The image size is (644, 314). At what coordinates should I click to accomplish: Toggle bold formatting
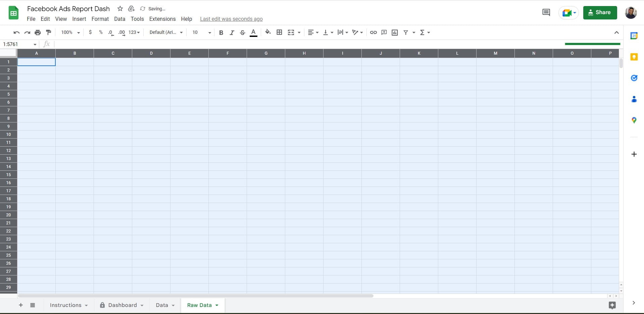pos(221,33)
